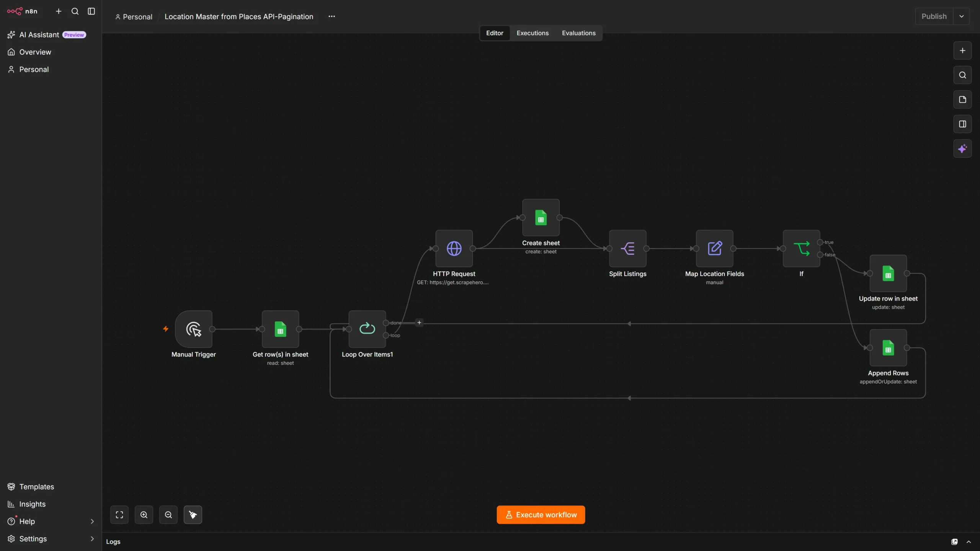The width and height of the screenshot is (980, 551).
Task: Open canvas node search button
Action: 962,75
